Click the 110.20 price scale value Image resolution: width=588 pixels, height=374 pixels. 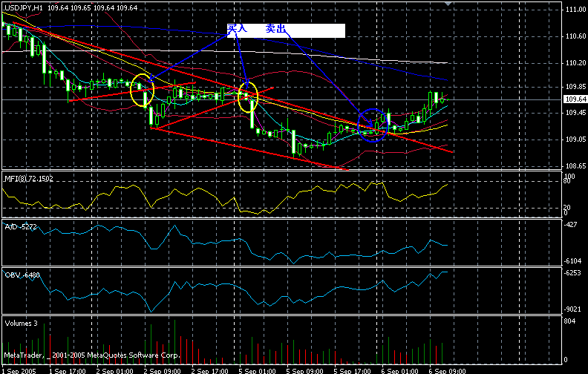coord(575,63)
